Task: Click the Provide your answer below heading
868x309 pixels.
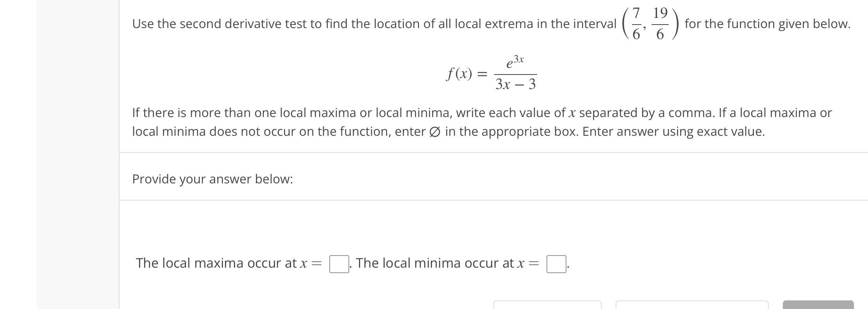Action: pyautogui.click(x=213, y=179)
